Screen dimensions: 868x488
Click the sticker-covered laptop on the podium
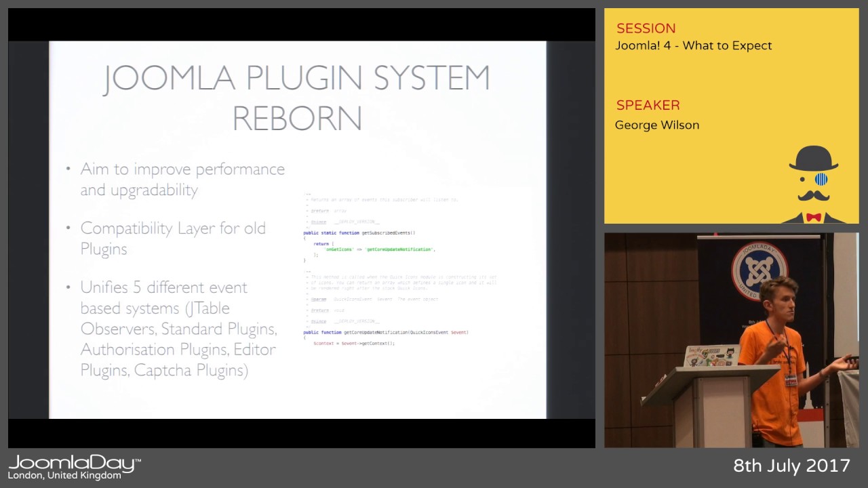click(x=711, y=356)
